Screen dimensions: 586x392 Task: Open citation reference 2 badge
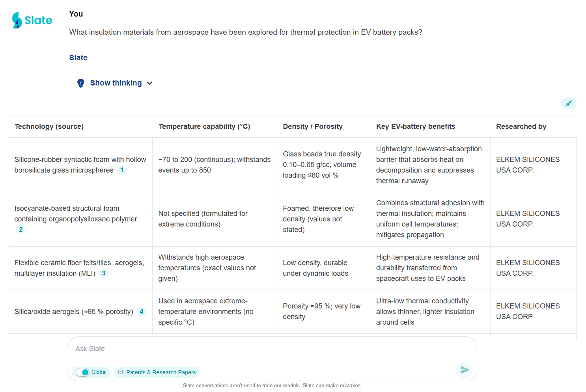(x=21, y=230)
